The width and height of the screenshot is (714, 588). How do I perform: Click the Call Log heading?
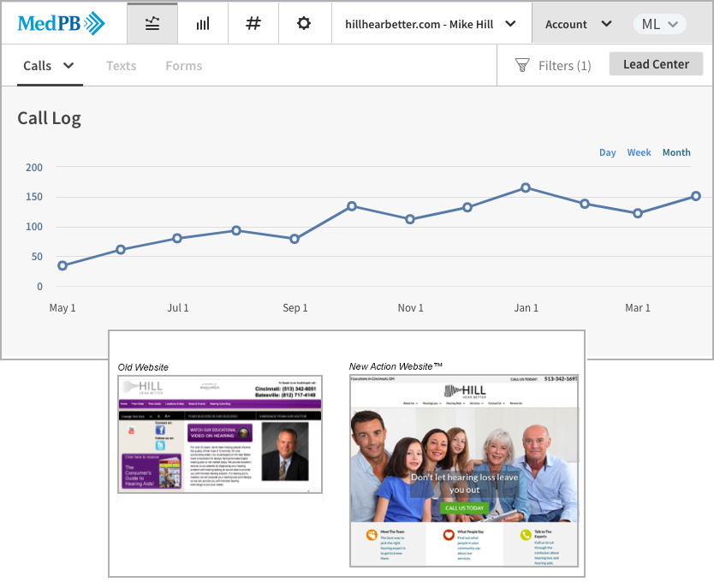(49, 118)
